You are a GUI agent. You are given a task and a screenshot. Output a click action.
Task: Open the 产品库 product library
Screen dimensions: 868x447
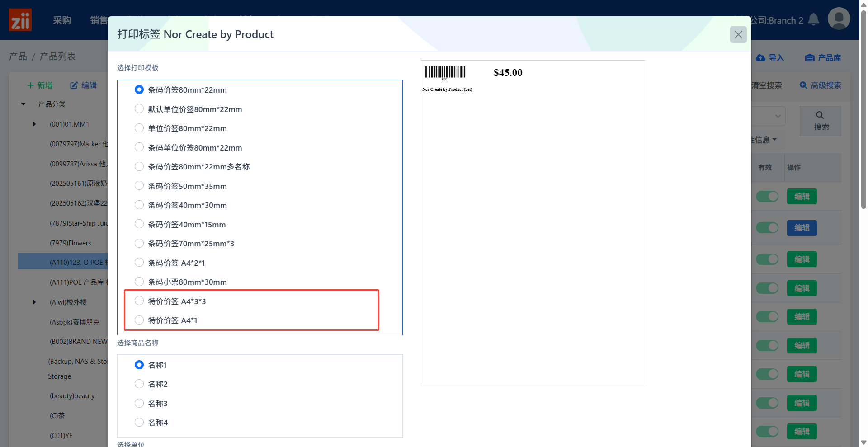(x=823, y=58)
